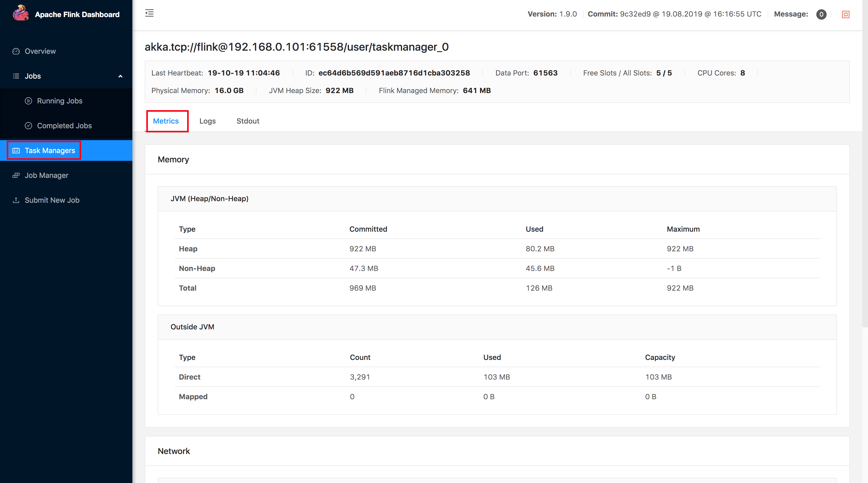Click the Apache Flink squirrel logo
This screenshot has width=868, height=483.
coord(21,13)
